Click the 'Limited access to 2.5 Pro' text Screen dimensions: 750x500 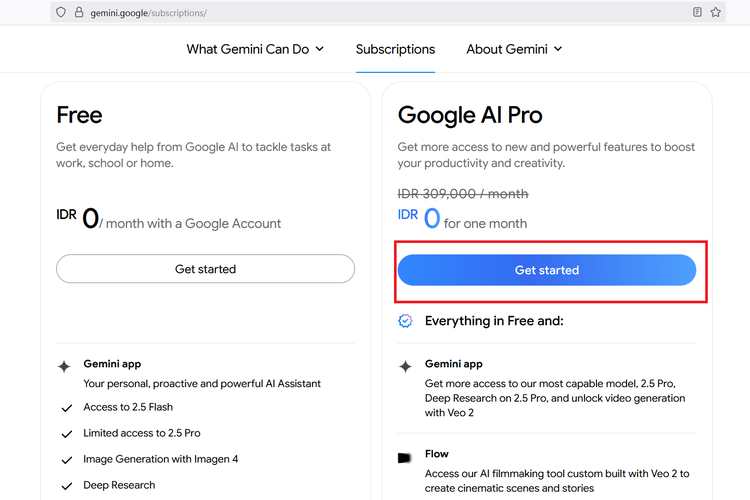pyautogui.click(x=142, y=433)
